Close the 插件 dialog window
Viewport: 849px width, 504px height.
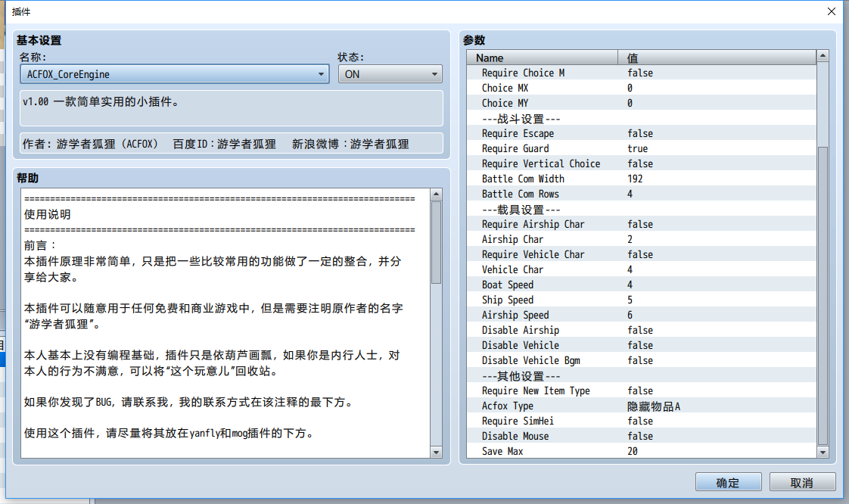(832, 11)
